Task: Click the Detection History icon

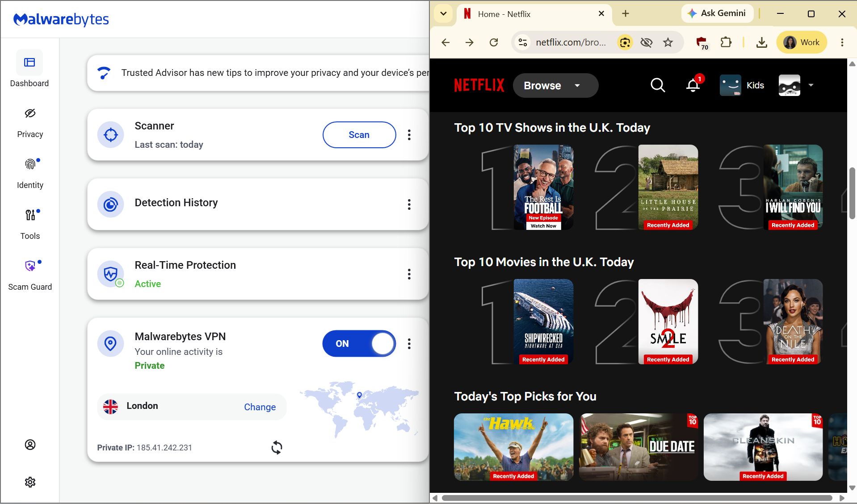Action: 110,204
